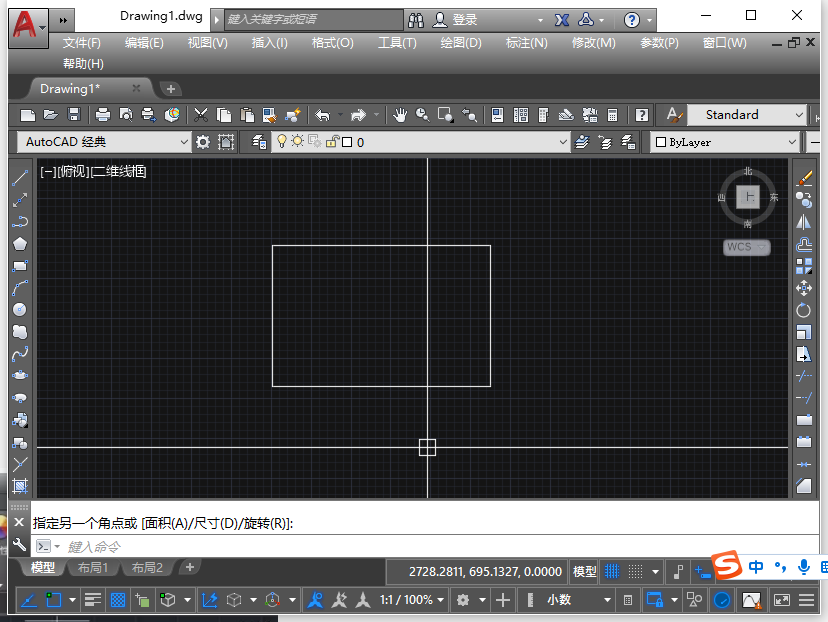828x622 pixels.
Task: Toggle grid display in status bar
Action: pyautogui.click(x=612, y=571)
